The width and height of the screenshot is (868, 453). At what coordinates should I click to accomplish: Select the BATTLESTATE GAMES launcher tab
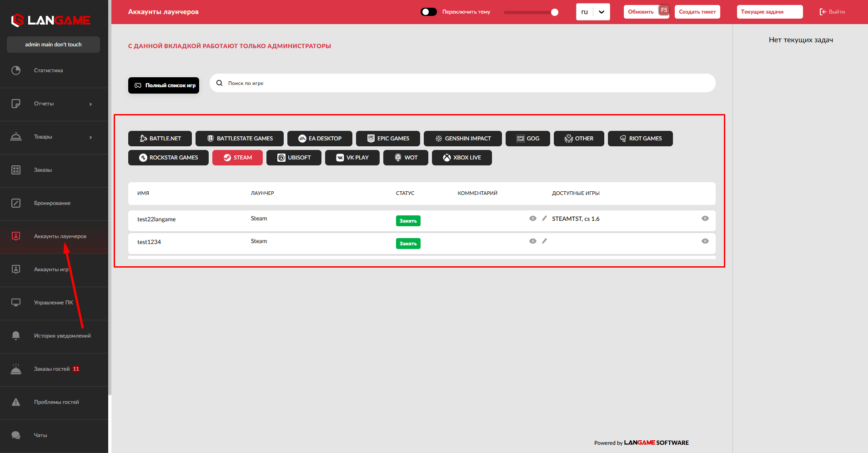tap(240, 139)
